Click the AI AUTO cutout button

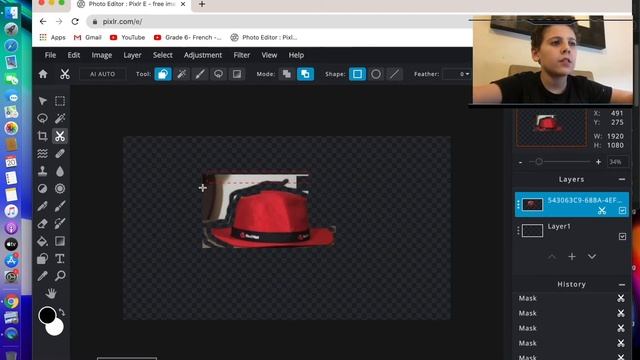click(x=102, y=74)
